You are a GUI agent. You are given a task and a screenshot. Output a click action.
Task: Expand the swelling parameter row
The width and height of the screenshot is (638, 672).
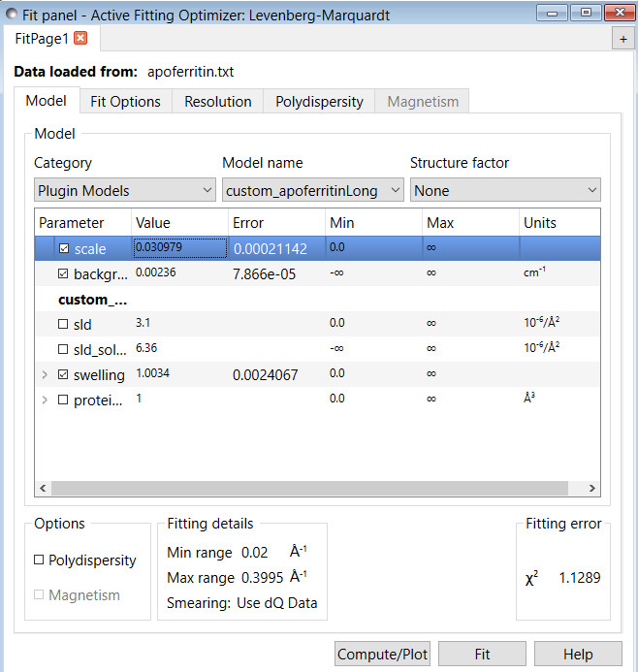tap(45, 374)
